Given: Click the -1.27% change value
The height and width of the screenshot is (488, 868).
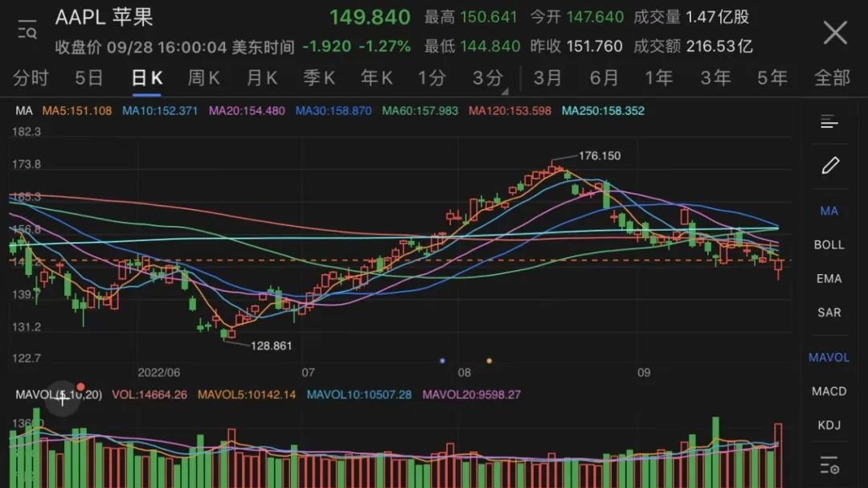Looking at the screenshot, I should point(385,47).
